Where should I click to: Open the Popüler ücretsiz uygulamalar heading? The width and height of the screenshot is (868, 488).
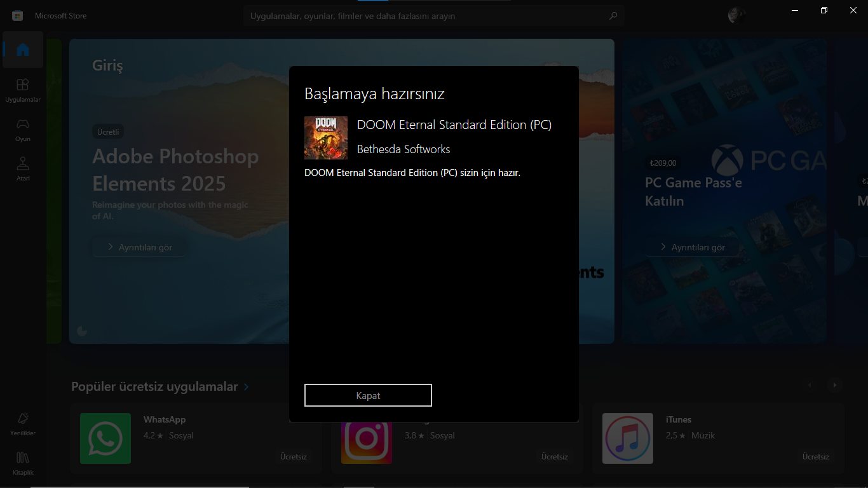coord(154,386)
